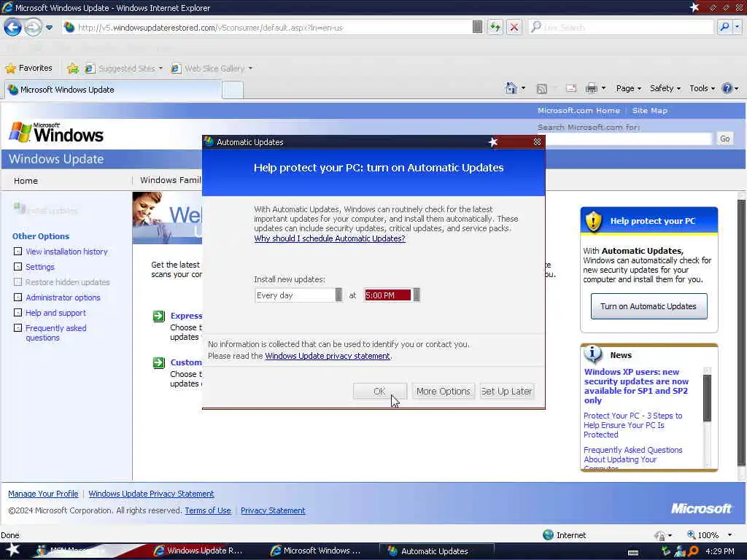Open the recent pages dropdown arrow
The height and width of the screenshot is (560, 747).
(x=49, y=27)
